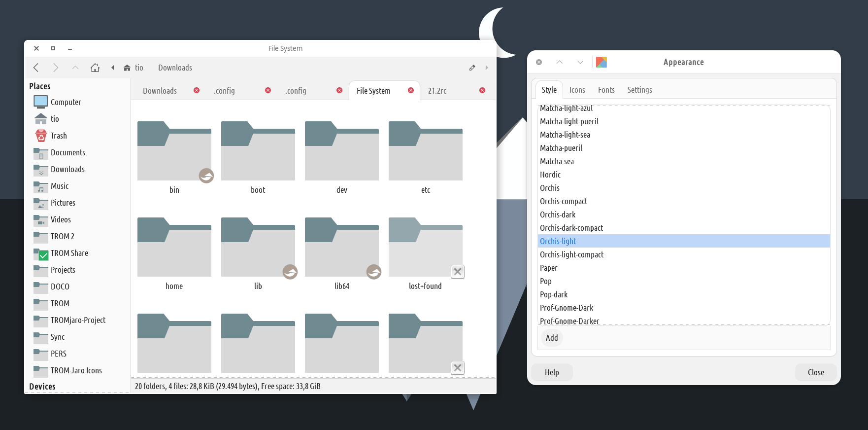Click the Help button
This screenshot has height=430, width=868.
tap(552, 372)
